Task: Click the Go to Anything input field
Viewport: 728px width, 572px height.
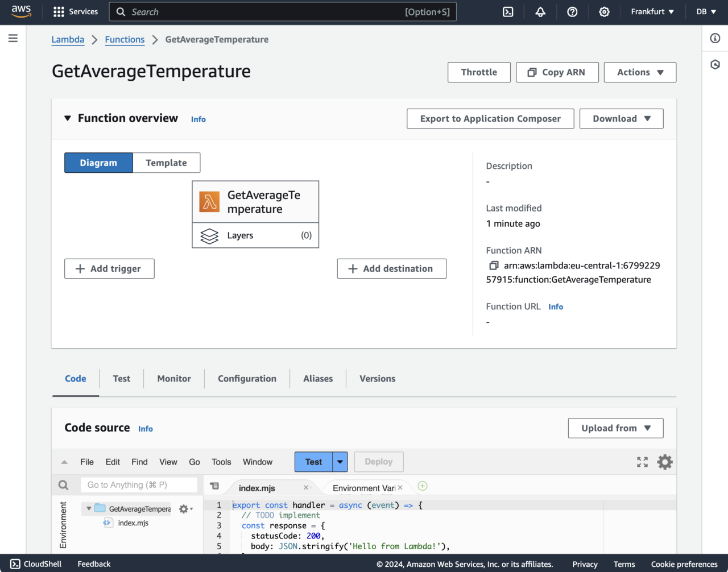Action: [139, 485]
